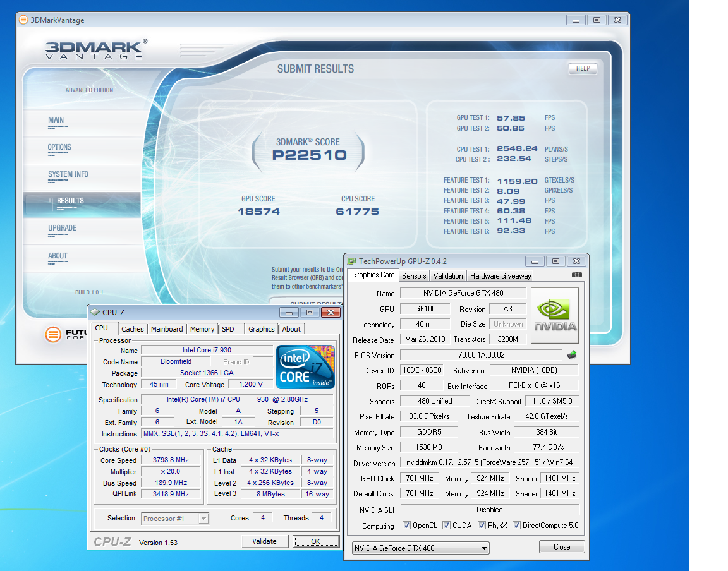Click the GPU-Z title bar icon
This screenshot has height=571, width=728.
(352, 261)
